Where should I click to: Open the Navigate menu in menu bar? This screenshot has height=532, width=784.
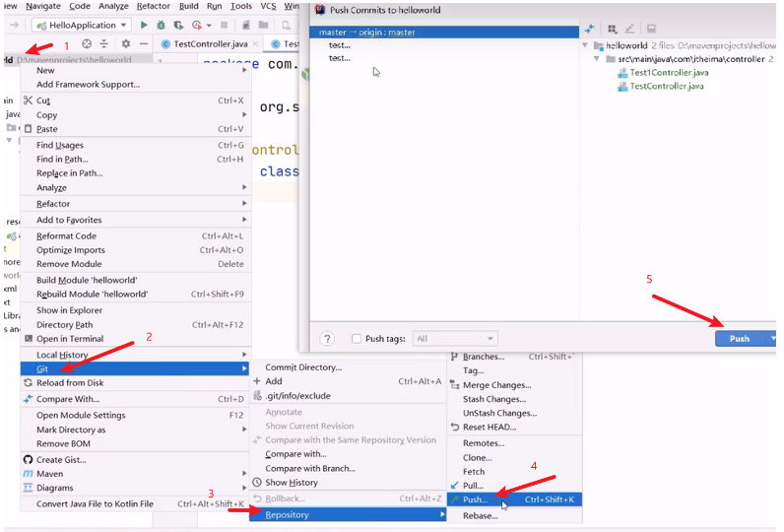coord(43,6)
